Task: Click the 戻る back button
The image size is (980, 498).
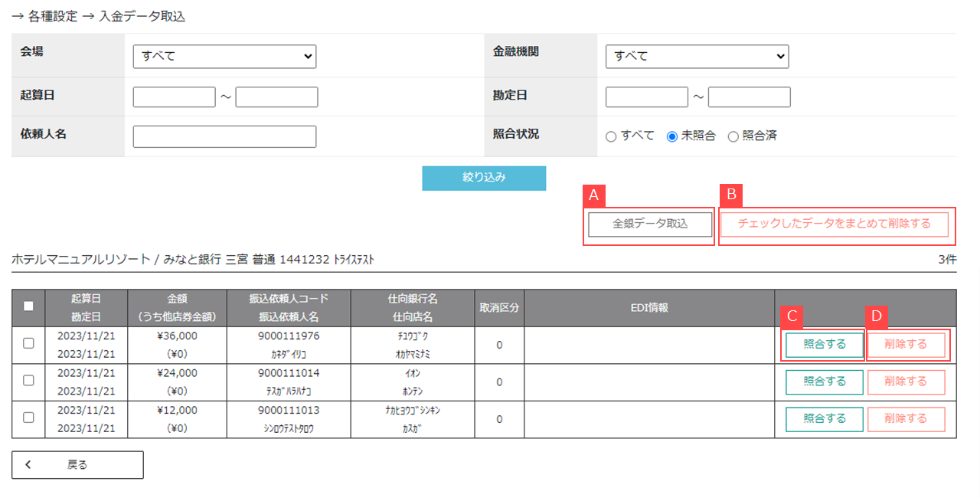Action: coord(77,464)
